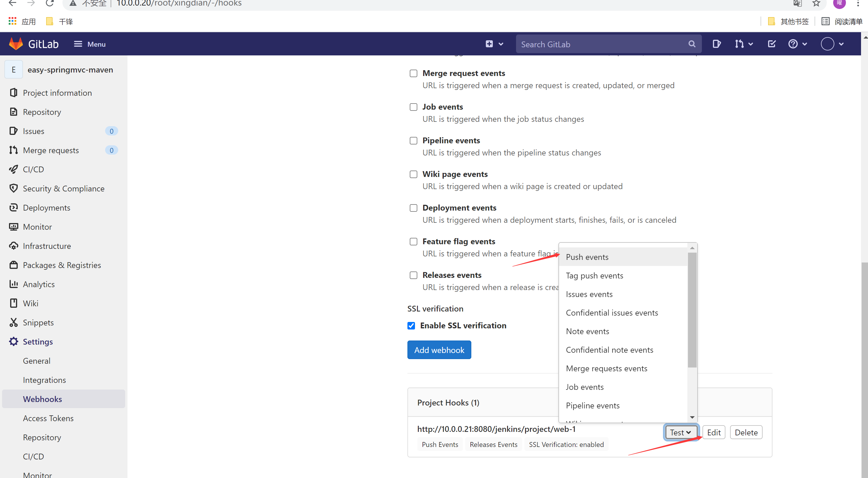The height and width of the screenshot is (478, 868).
Task: Click the Packages & Registries icon
Action: tap(14, 265)
